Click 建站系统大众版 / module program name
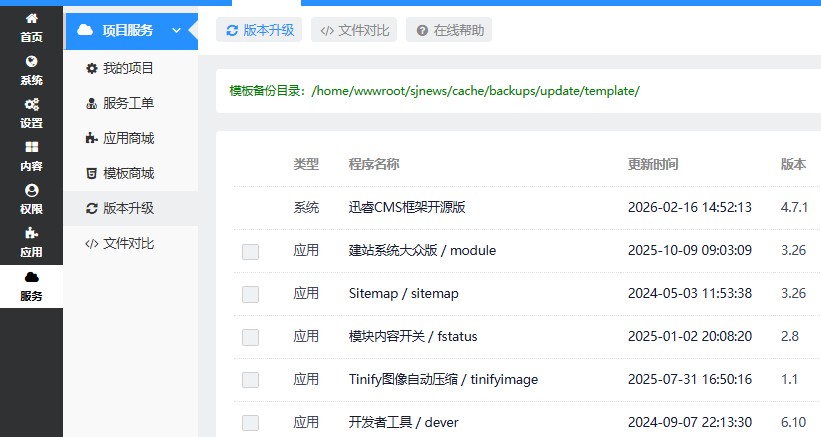The height and width of the screenshot is (437, 821). 422,250
